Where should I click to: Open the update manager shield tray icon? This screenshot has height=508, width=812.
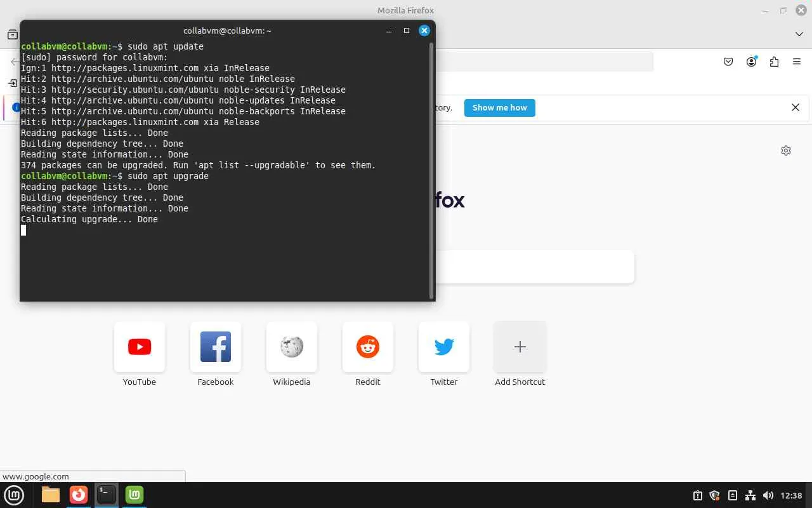[x=715, y=495]
